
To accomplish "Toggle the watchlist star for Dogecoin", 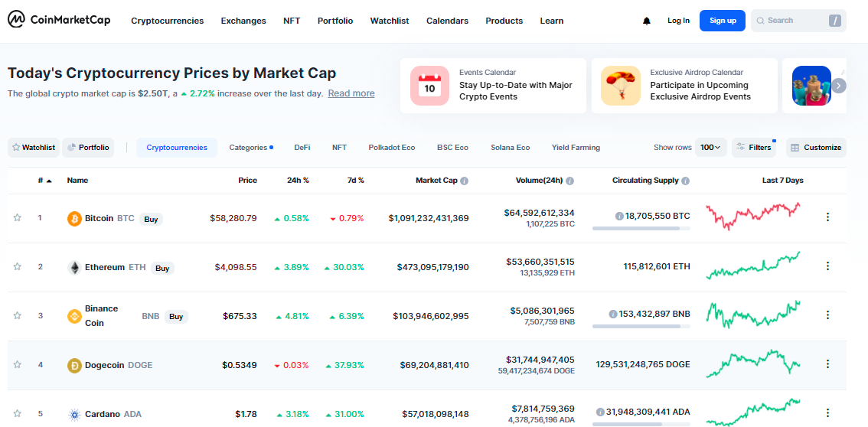I will [x=17, y=365].
